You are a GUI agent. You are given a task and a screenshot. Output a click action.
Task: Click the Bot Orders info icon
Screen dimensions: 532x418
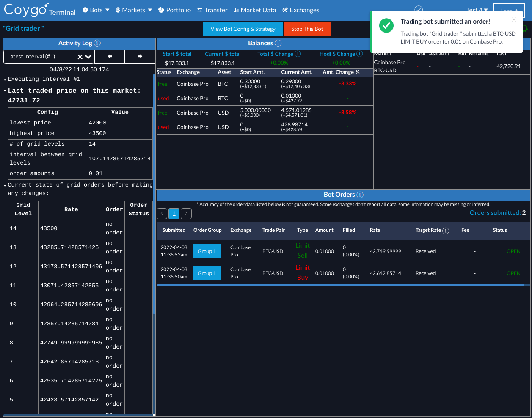coord(360,195)
